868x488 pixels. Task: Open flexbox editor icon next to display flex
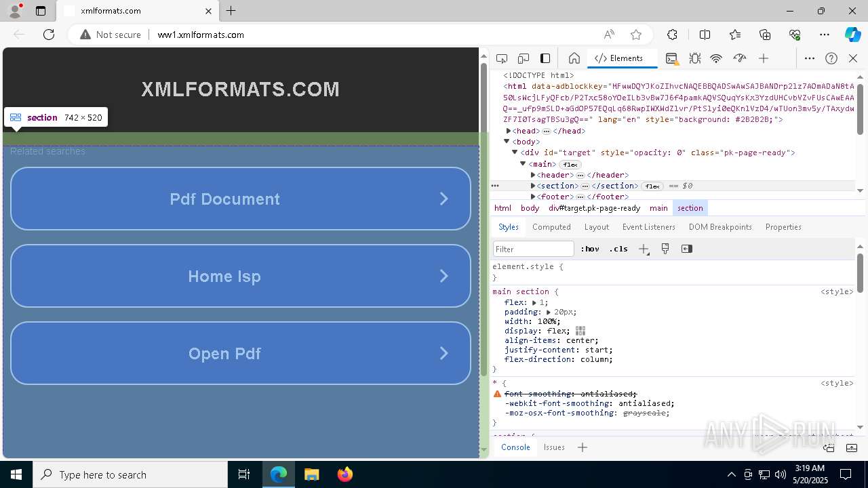tap(580, 331)
